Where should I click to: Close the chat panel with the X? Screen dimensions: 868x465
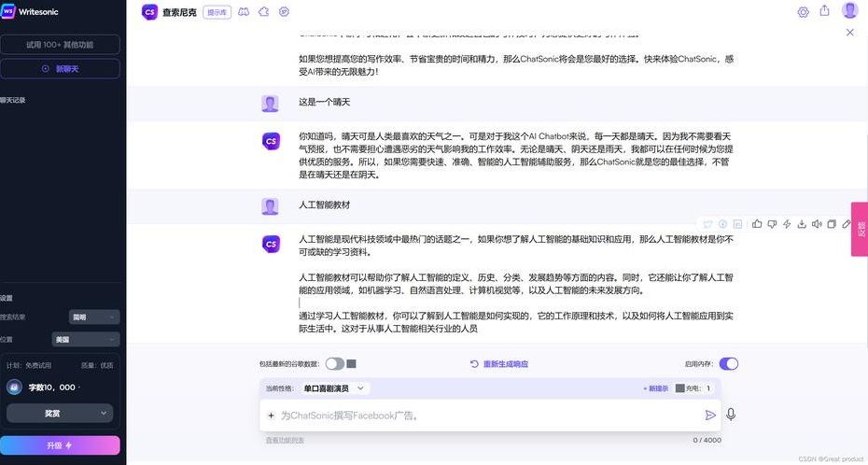849,33
